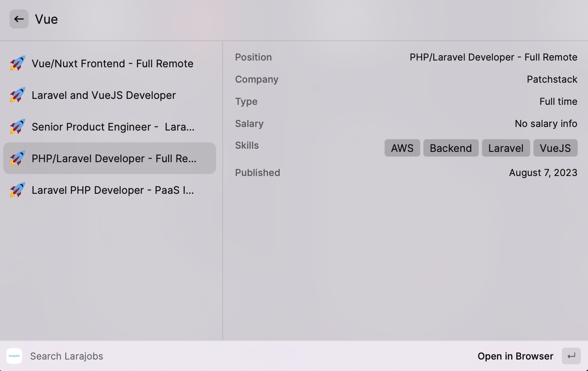Image resolution: width=588 pixels, height=371 pixels.
Task: Click the VueJS skill tag
Action: [x=556, y=148]
